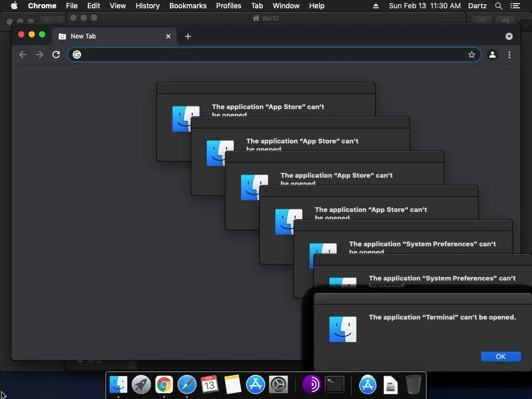Open the Tab menu
The height and width of the screenshot is (399, 532).
point(257,6)
